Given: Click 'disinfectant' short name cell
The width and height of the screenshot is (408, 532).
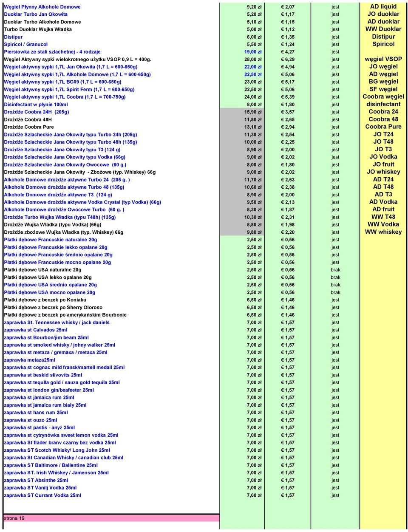Looking at the screenshot, I should 383,105.
